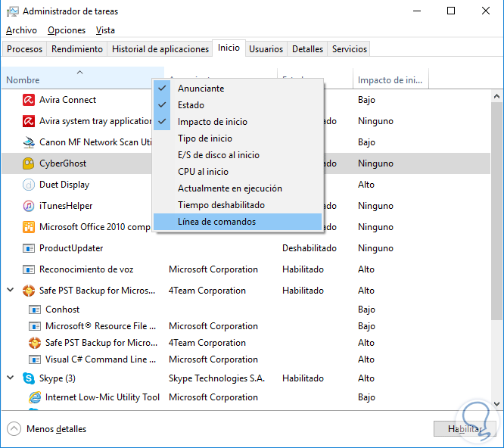Click the ProductUpdater row icon
The height and width of the screenshot is (448, 504).
pos(29,248)
